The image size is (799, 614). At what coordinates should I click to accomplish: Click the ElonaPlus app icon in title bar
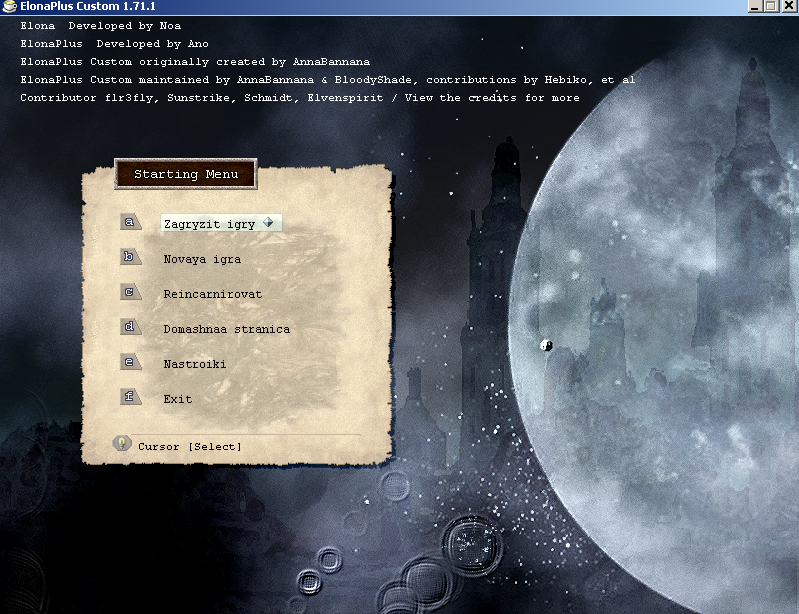pyautogui.click(x=9, y=7)
